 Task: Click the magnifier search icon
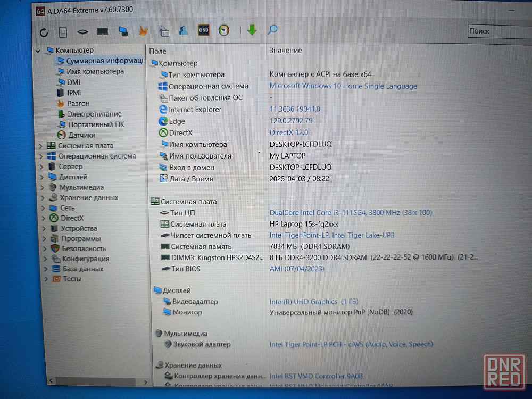point(272,30)
